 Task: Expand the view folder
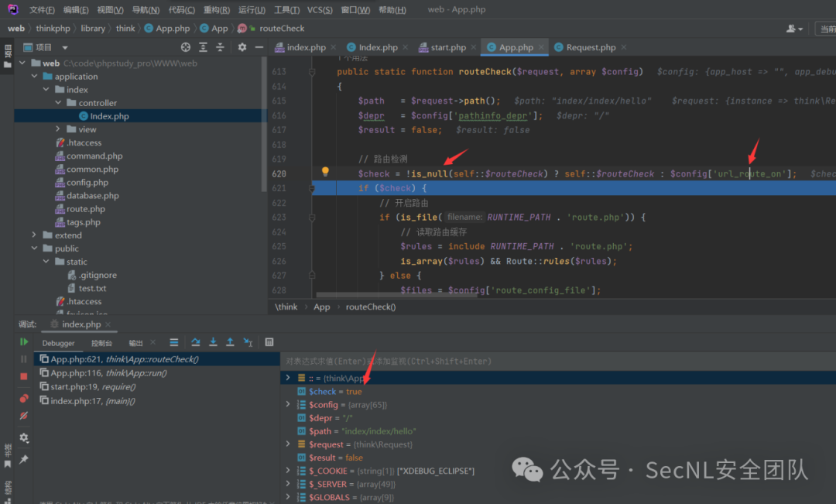tap(58, 129)
